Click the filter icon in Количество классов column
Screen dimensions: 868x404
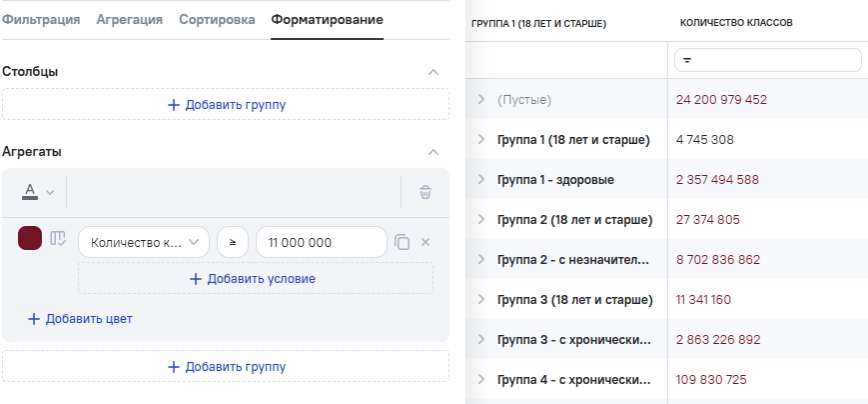(686, 61)
